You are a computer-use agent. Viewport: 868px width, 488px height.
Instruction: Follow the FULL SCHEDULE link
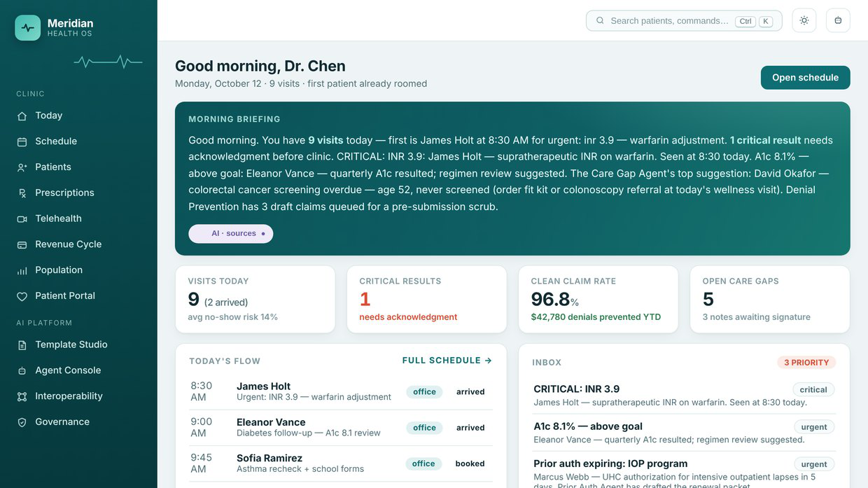click(x=447, y=361)
